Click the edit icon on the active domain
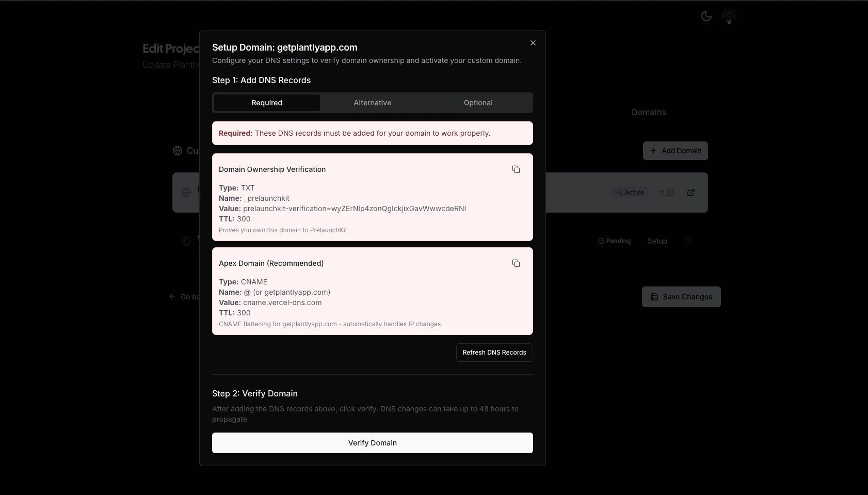The width and height of the screenshot is (868, 495). pos(670,193)
